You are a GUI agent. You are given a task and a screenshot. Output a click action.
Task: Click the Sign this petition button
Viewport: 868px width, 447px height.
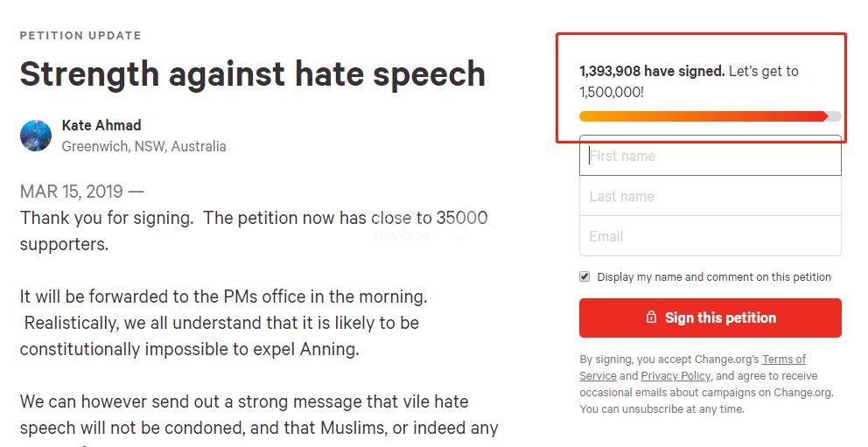[710, 318]
